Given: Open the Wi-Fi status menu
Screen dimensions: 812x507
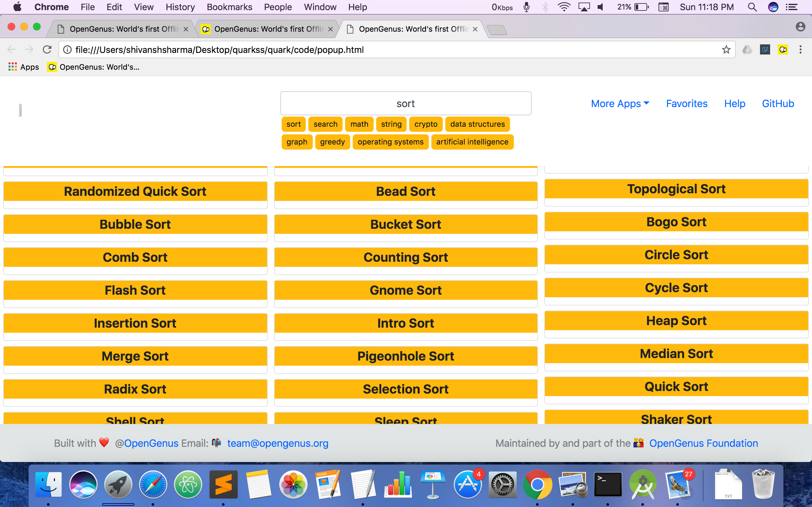Looking at the screenshot, I should click(x=564, y=7).
